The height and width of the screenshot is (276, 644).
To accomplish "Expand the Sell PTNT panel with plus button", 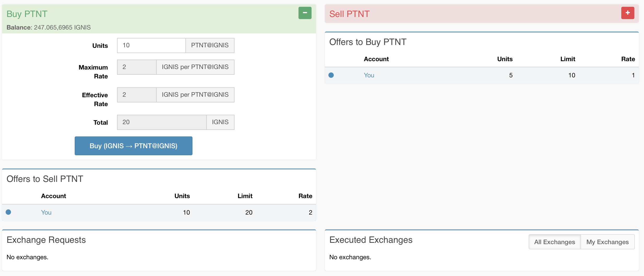I will tap(628, 13).
